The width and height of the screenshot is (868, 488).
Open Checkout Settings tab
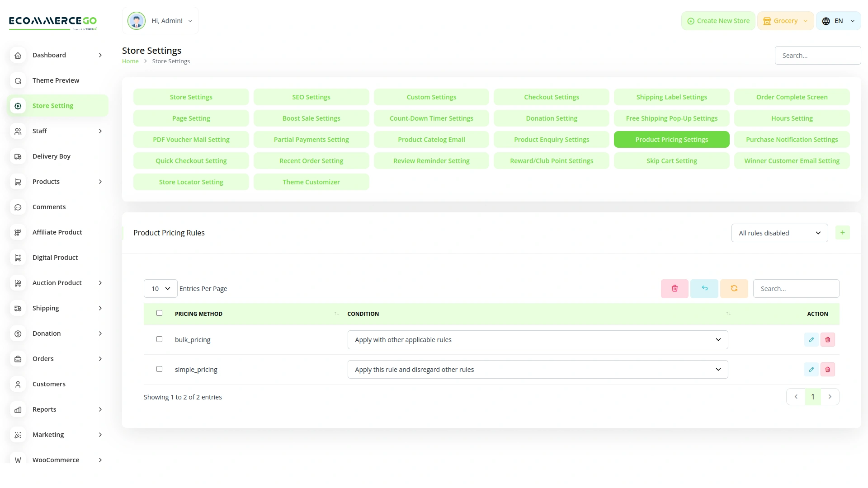pos(551,97)
